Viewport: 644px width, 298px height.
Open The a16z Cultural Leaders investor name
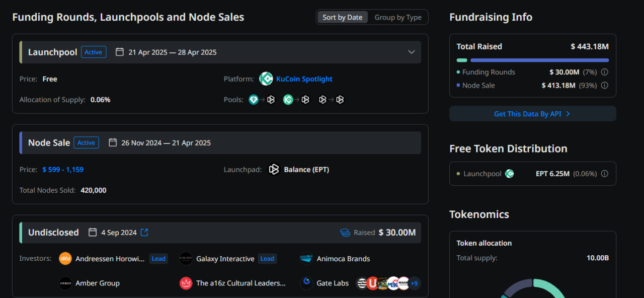pos(241,283)
